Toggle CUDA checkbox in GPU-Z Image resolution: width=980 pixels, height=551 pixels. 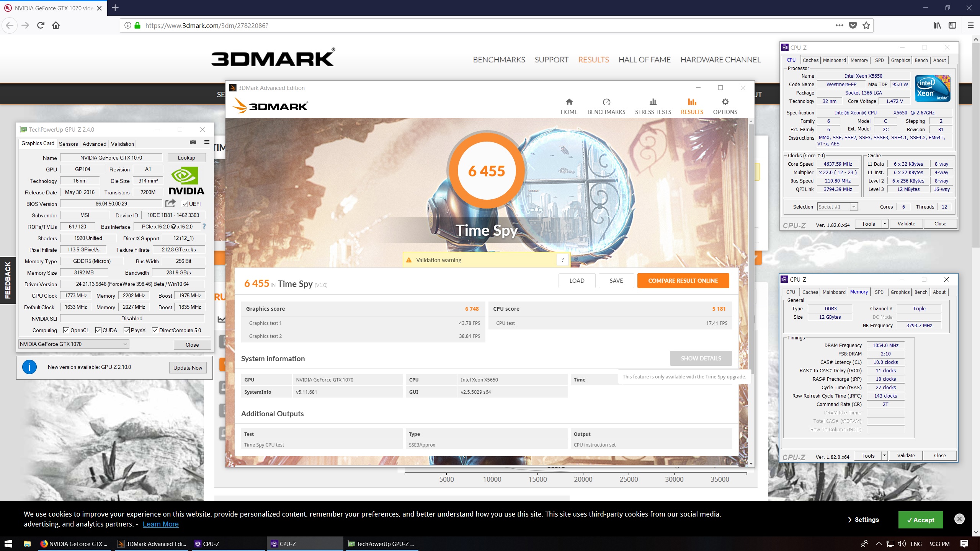(x=98, y=330)
